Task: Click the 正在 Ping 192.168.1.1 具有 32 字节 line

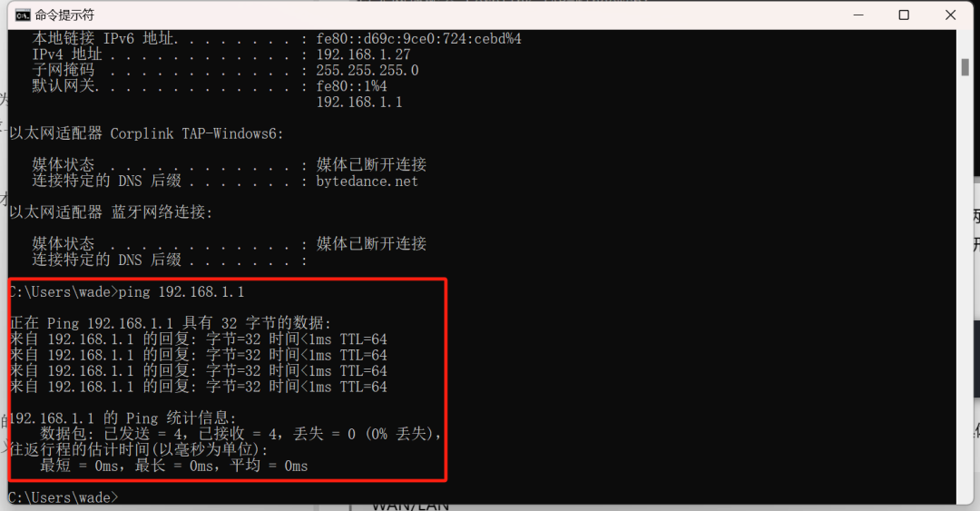Action: tap(170, 323)
